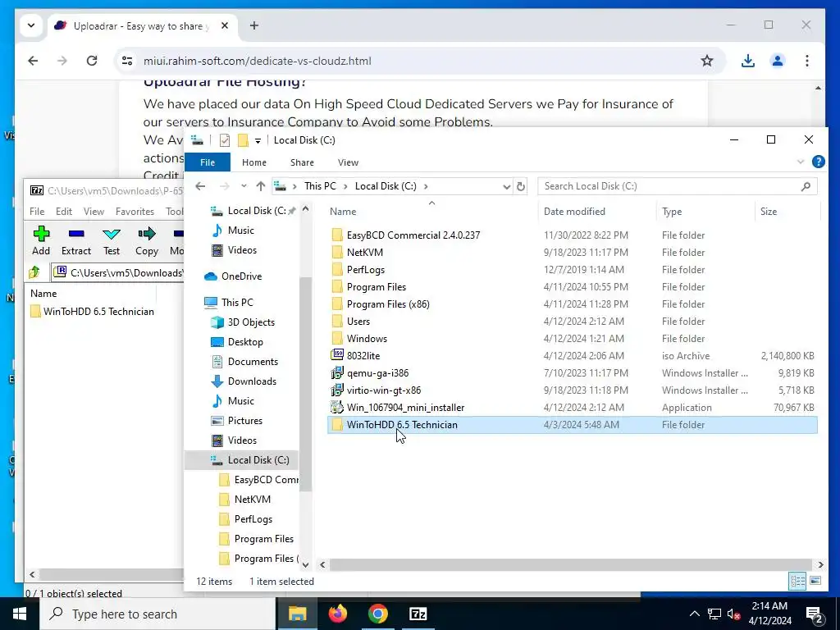Click New folder icon in Explorer title bar
The image size is (840, 630).
(243, 140)
